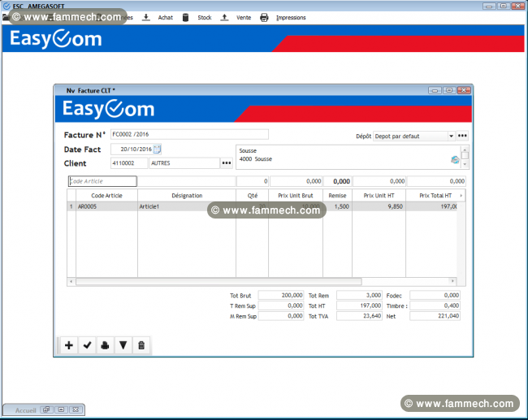Click the Date Fact field
This screenshot has height=420, width=528.
click(x=136, y=149)
